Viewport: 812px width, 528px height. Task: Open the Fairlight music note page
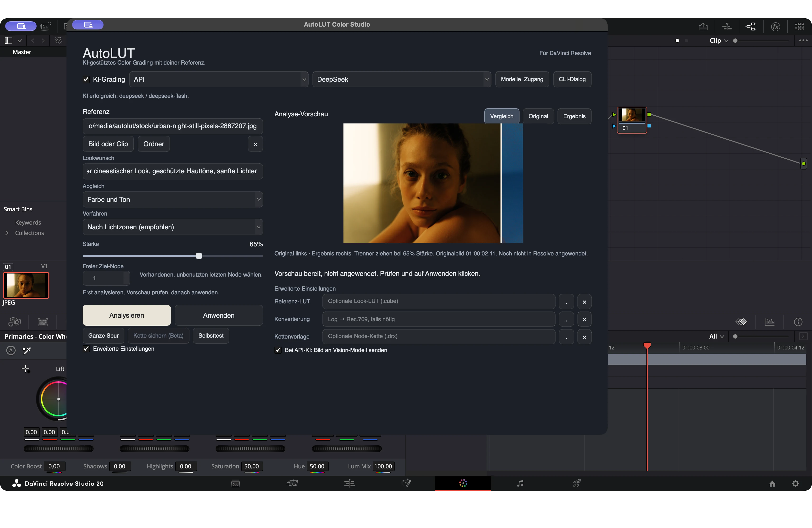(520, 483)
